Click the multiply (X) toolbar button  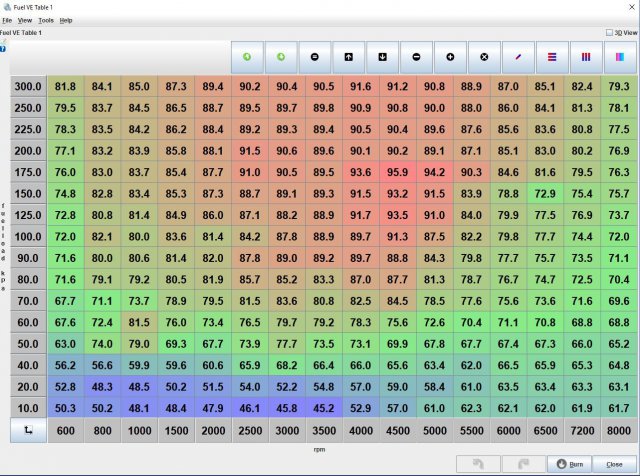(484, 57)
